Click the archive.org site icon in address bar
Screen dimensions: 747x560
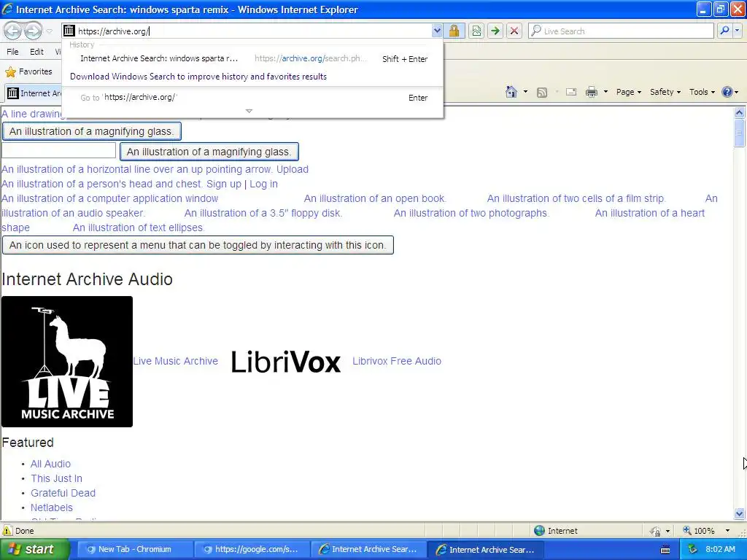coord(69,31)
